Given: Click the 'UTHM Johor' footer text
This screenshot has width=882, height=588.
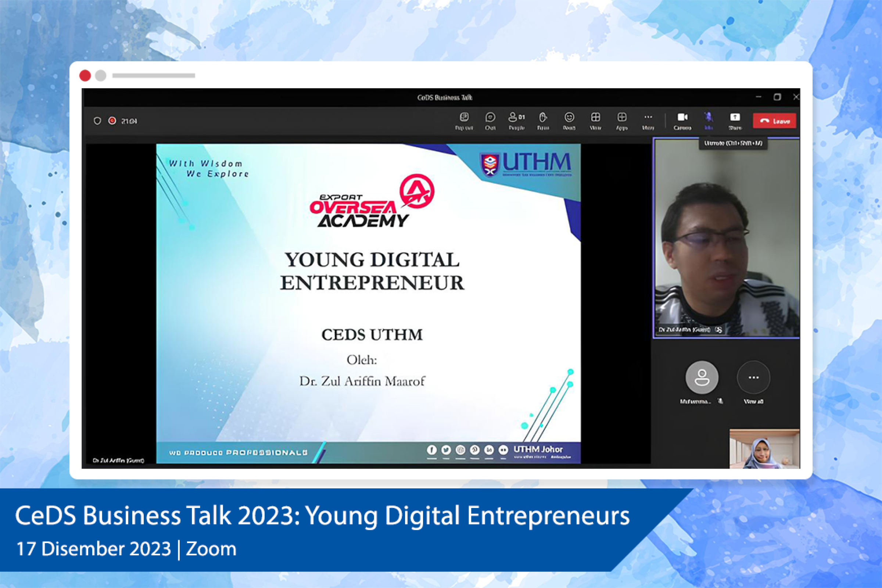Looking at the screenshot, I should [x=538, y=449].
